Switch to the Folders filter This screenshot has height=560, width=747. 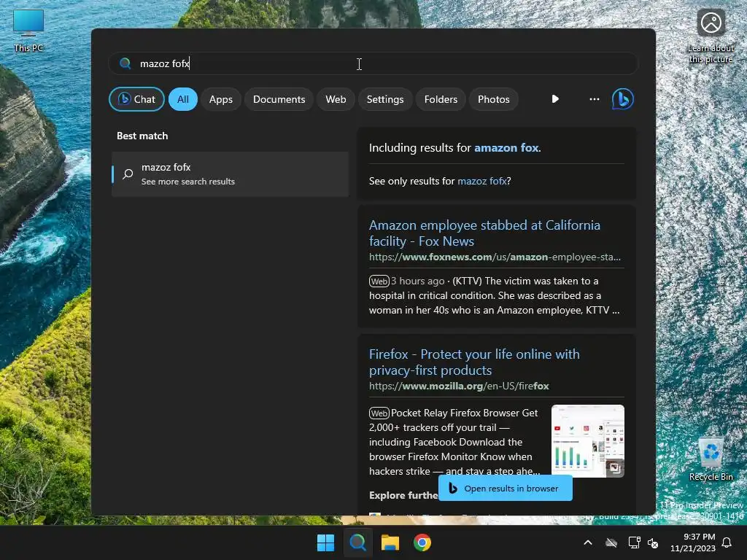441,99
